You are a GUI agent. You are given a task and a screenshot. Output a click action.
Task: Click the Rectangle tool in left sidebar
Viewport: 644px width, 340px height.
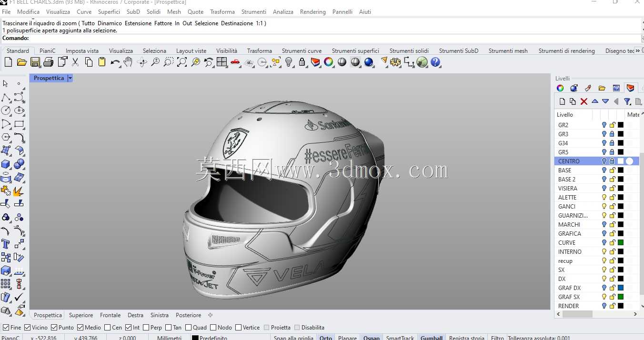pos(19,124)
